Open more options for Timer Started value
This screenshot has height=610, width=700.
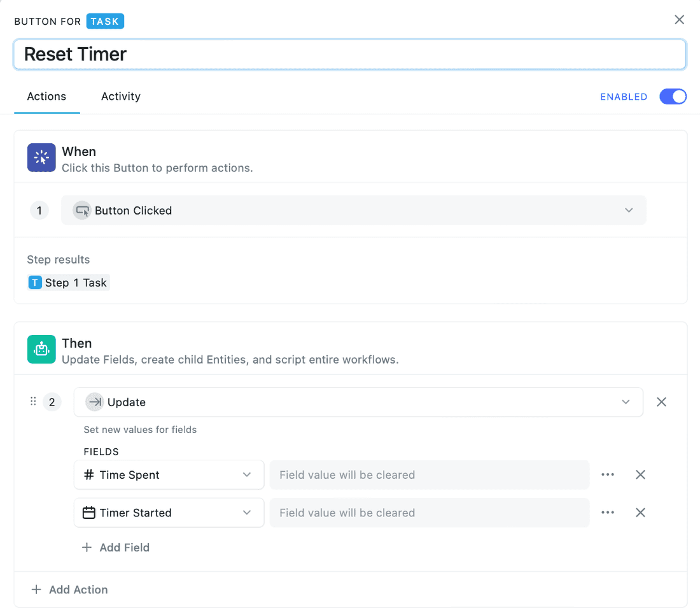(608, 513)
